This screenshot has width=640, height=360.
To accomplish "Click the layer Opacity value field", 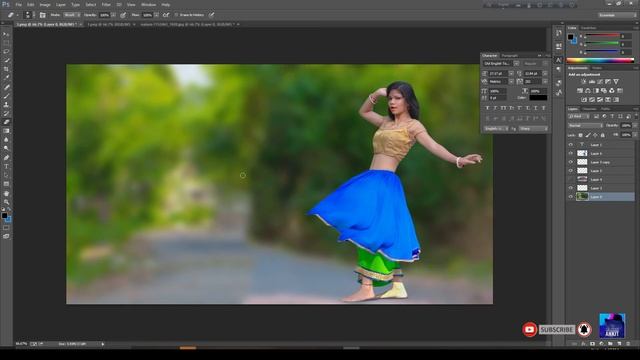I will point(626,126).
